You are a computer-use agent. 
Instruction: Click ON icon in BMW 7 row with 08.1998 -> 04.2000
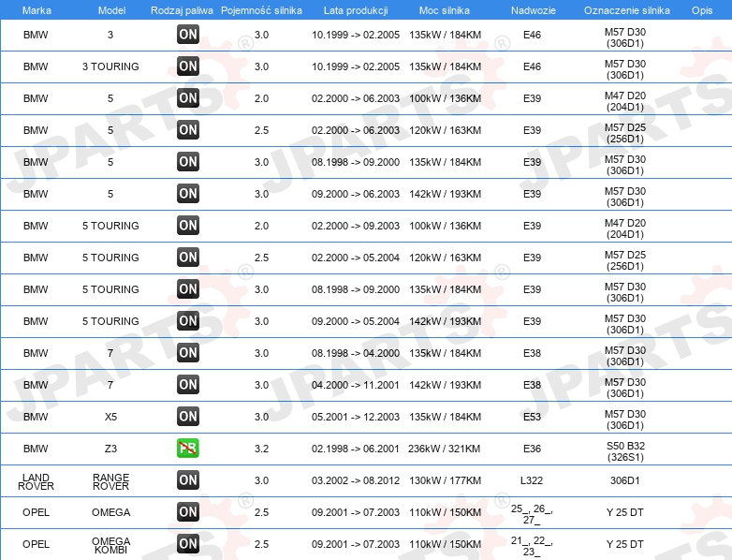click(188, 353)
